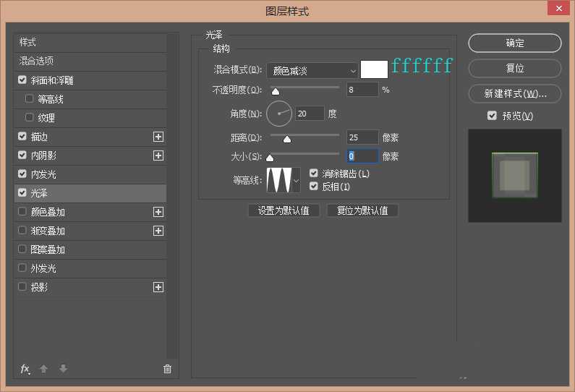
Task: Expand the 等高线 contour picker arrow
Action: 296,180
